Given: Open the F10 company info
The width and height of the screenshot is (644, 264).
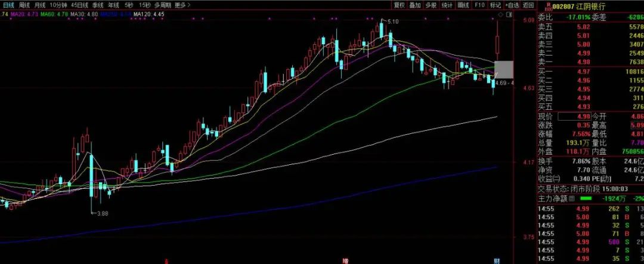Looking at the screenshot, I should 479,5.
